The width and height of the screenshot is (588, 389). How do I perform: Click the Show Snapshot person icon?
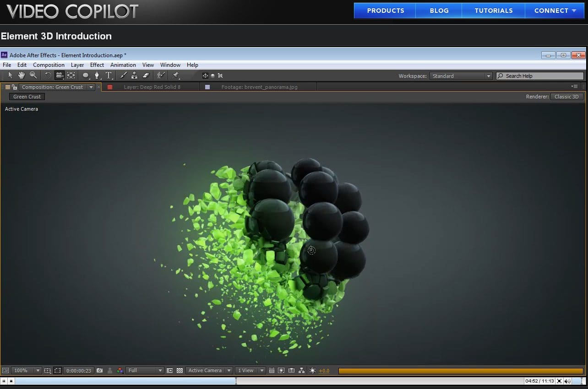pos(110,370)
